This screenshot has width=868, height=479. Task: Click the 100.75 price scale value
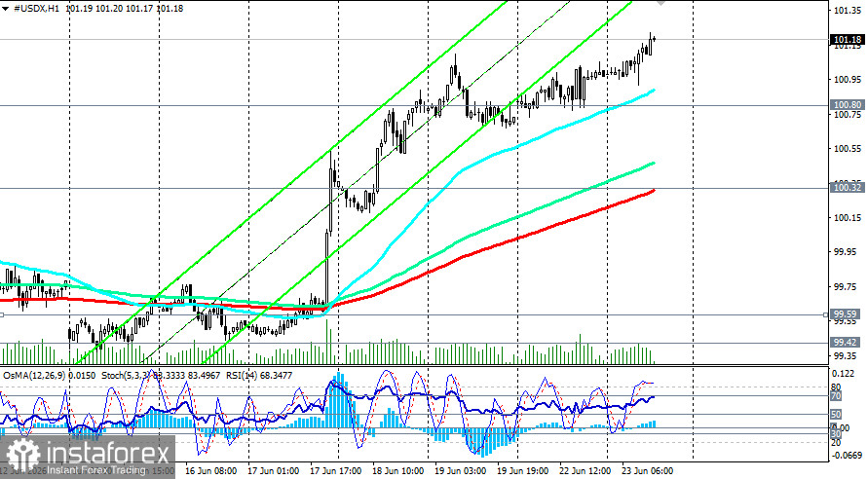(847, 115)
